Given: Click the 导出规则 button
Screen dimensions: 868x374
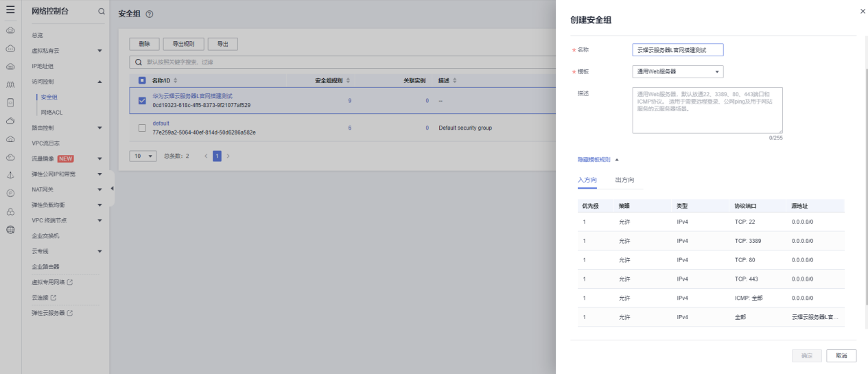Looking at the screenshot, I should coord(183,44).
